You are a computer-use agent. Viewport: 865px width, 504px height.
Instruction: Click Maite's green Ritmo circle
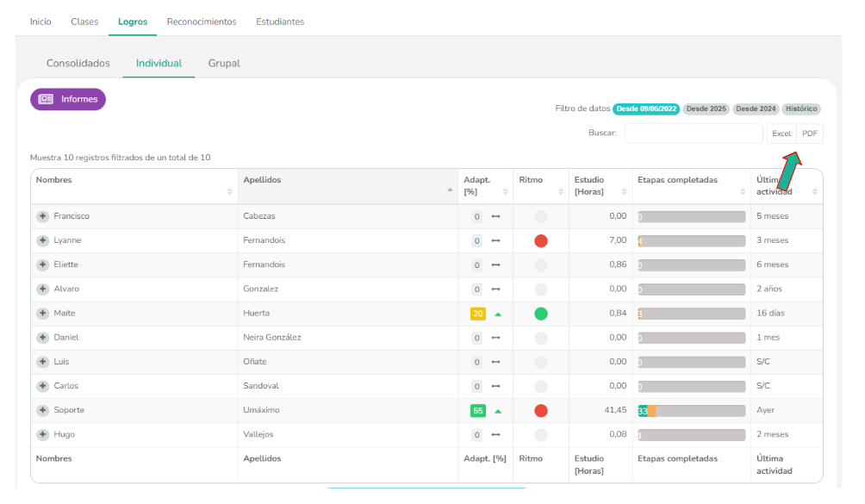[x=541, y=314]
